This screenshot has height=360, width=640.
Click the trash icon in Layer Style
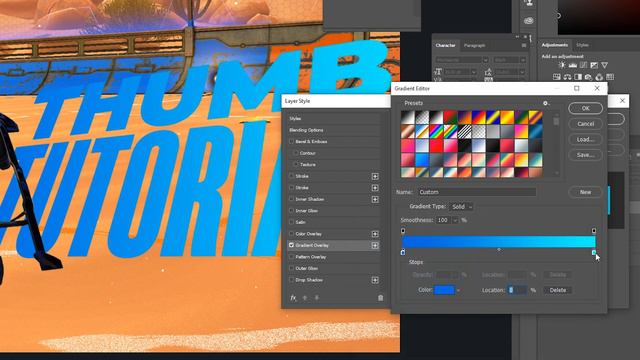point(380,298)
